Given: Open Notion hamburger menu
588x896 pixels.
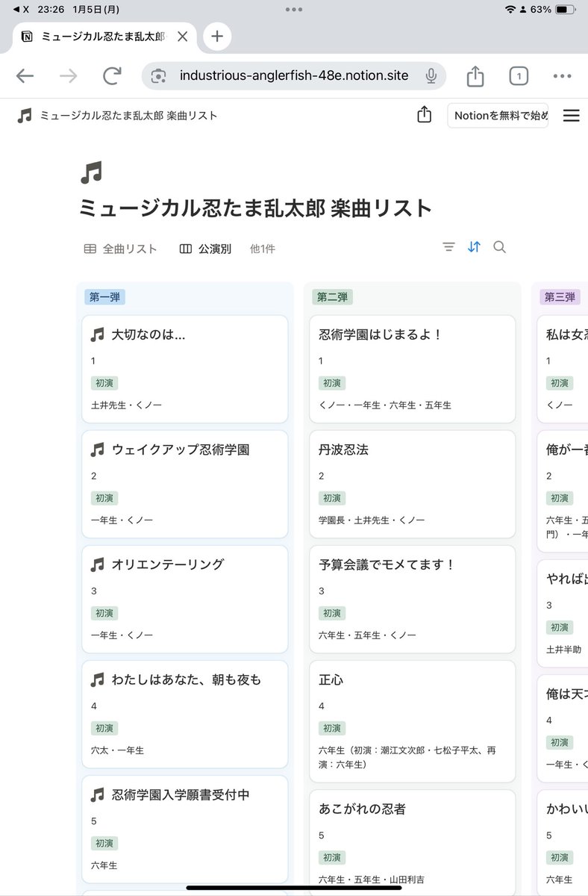Looking at the screenshot, I should point(572,116).
